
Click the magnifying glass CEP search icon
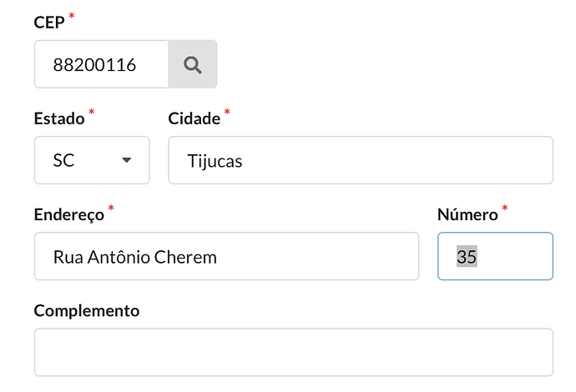193,64
